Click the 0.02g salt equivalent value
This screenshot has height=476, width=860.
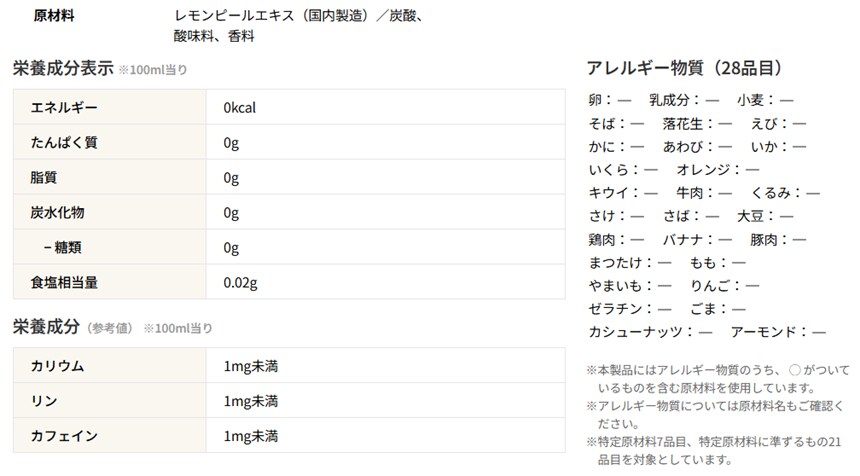(241, 283)
